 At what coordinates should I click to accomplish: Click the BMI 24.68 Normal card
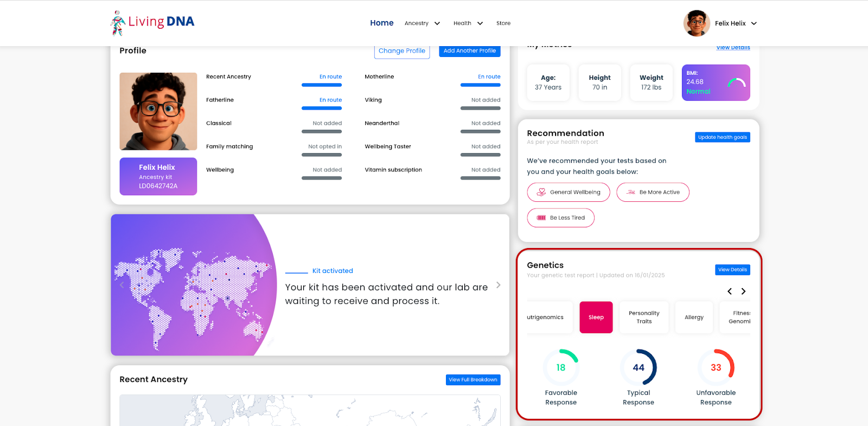[716, 82]
